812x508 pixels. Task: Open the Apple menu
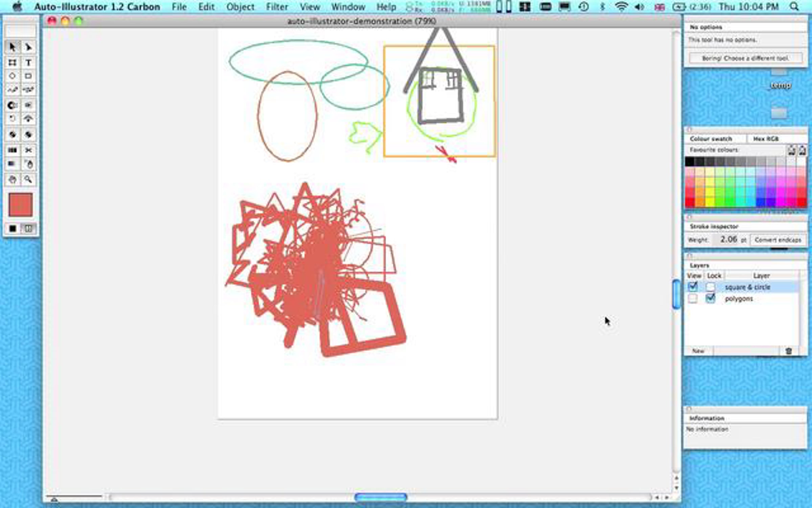coord(17,6)
